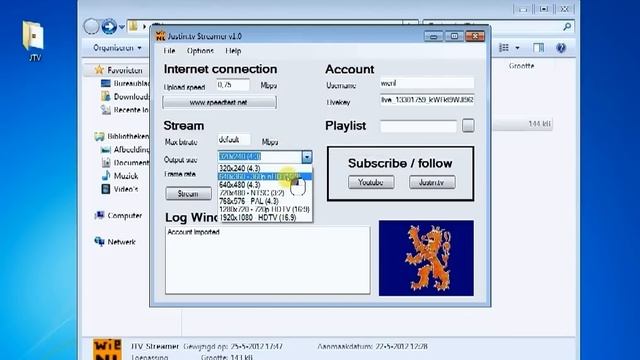Open the Organiseren menu in Explorer
The width and height of the screenshot is (640, 360).
click(117, 48)
